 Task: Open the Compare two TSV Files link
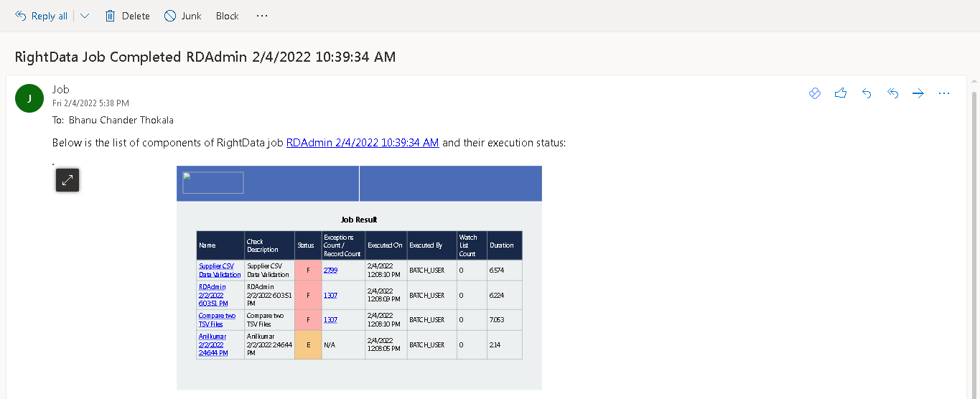(x=217, y=319)
